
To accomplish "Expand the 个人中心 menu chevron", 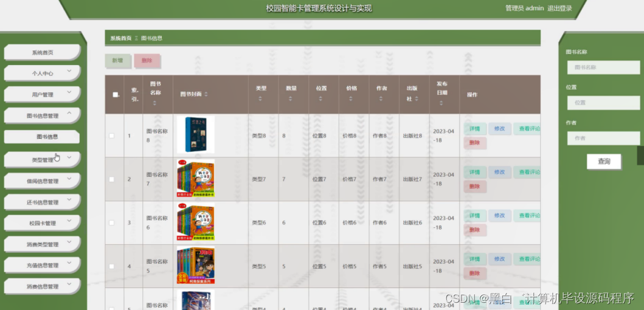I will [69, 71].
